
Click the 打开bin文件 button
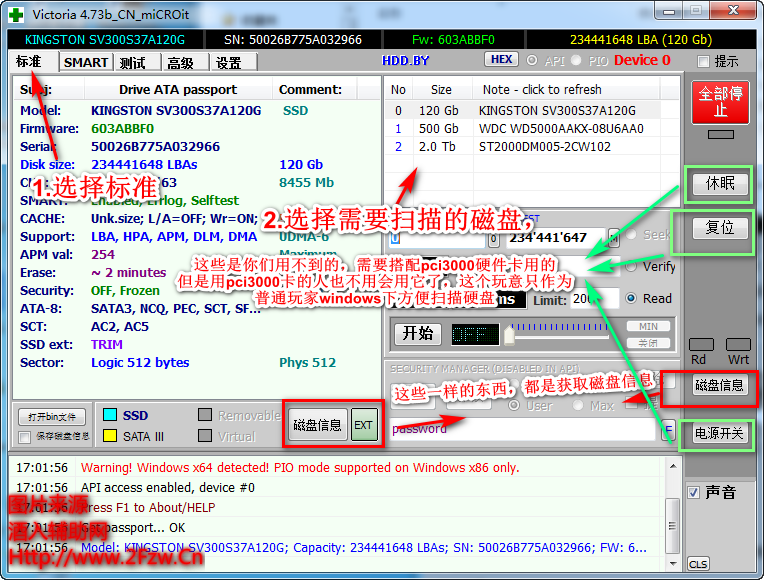(52, 417)
